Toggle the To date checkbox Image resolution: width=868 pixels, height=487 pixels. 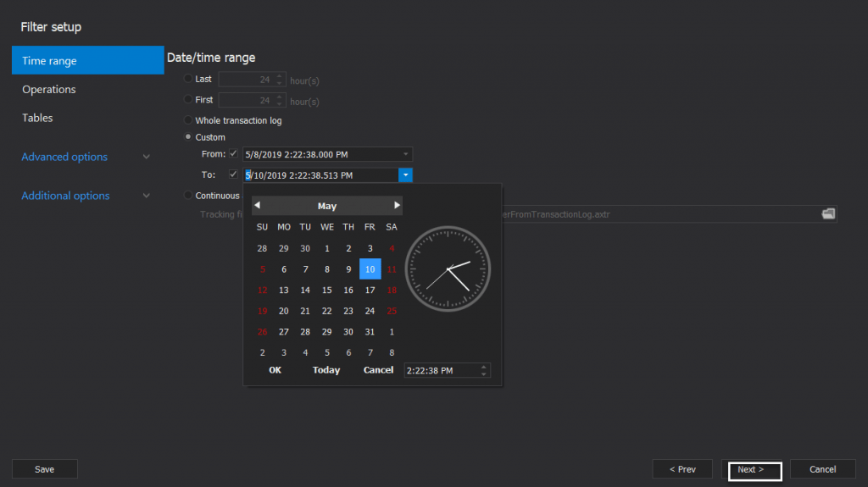point(233,174)
